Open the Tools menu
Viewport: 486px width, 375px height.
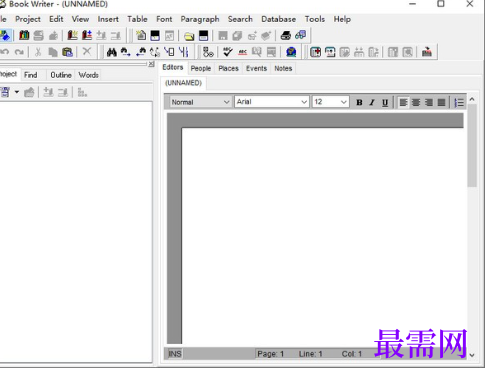click(315, 19)
